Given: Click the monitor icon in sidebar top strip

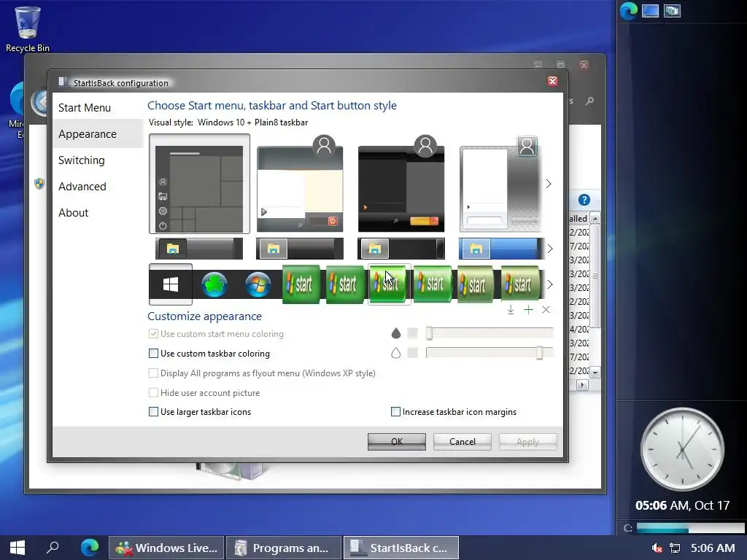Looking at the screenshot, I should pos(650,11).
